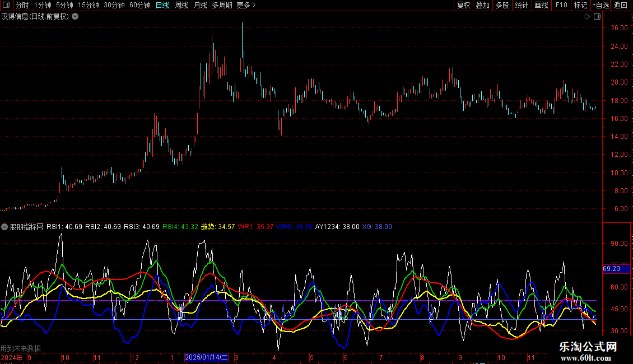Click the panel layout icon at top-left

click(x=6, y=5)
